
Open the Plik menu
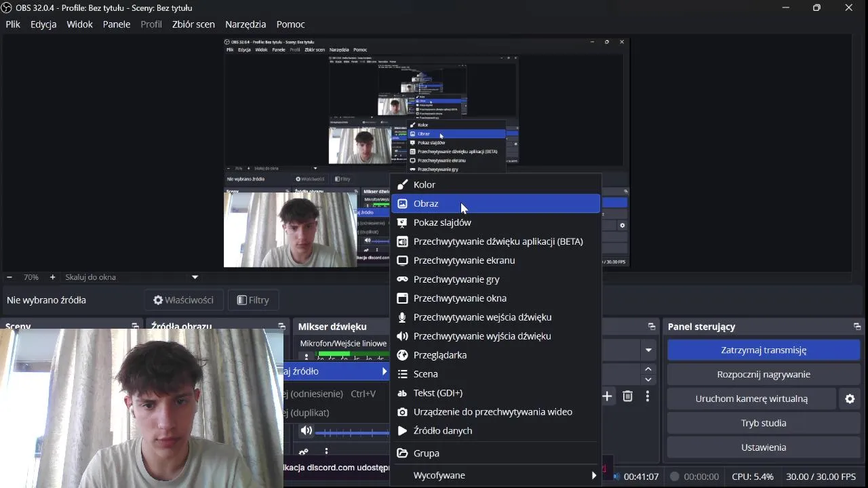[x=13, y=24]
